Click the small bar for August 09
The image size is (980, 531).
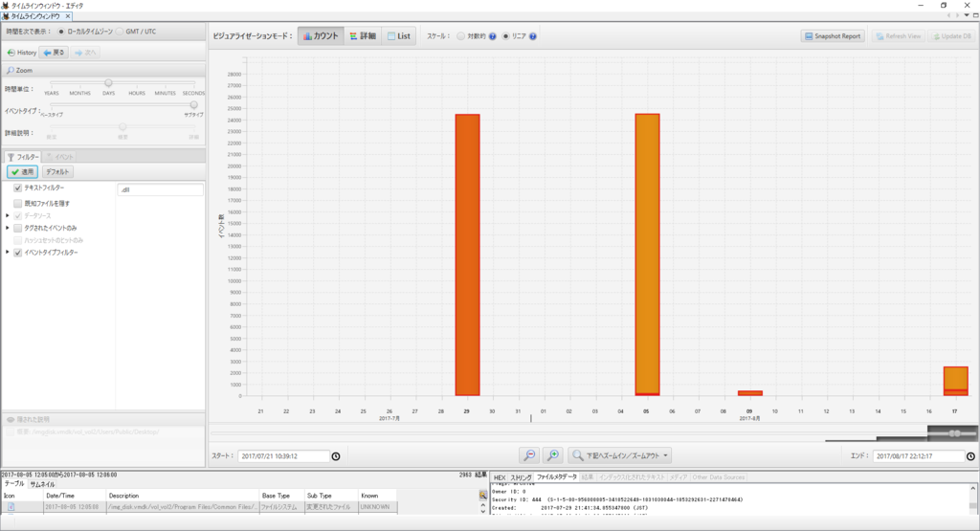(x=750, y=393)
